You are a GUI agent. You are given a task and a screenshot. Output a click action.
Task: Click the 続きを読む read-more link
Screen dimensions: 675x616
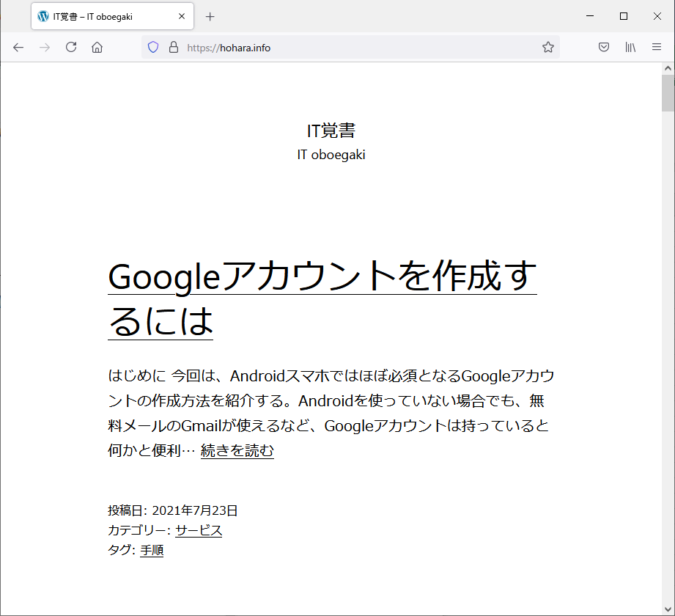click(x=237, y=451)
